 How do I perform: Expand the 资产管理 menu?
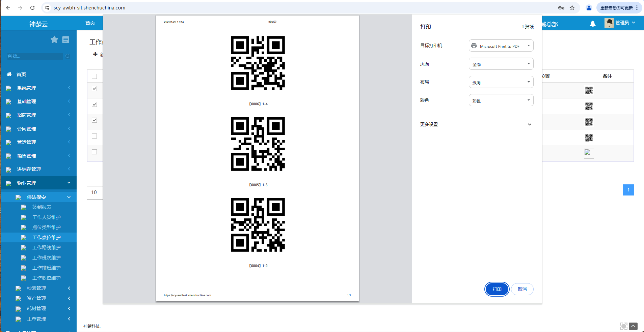tap(38, 298)
